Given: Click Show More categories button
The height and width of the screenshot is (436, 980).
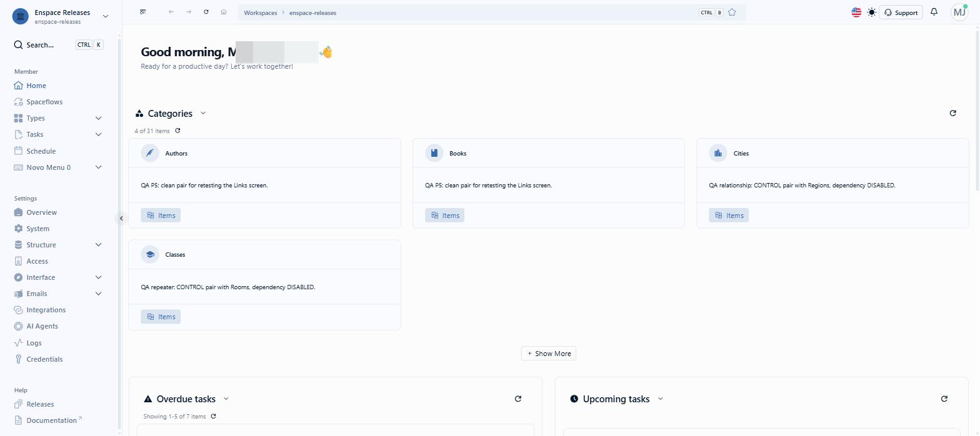Looking at the screenshot, I should (x=549, y=354).
